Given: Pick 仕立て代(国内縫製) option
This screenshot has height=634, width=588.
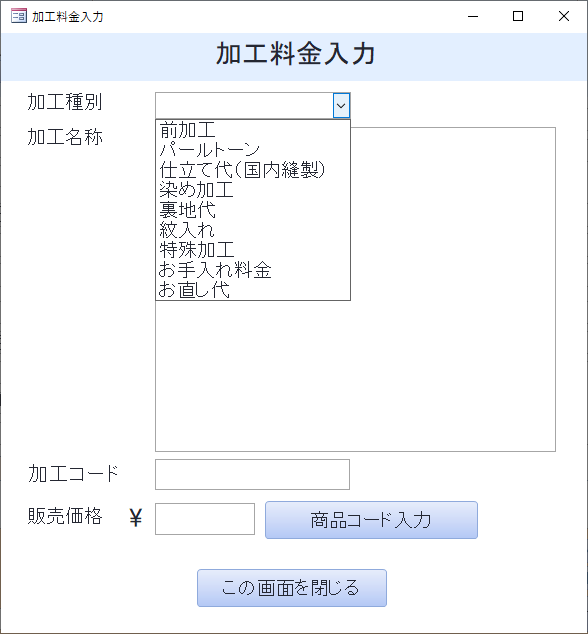Looking at the screenshot, I should click(x=253, y=170).
